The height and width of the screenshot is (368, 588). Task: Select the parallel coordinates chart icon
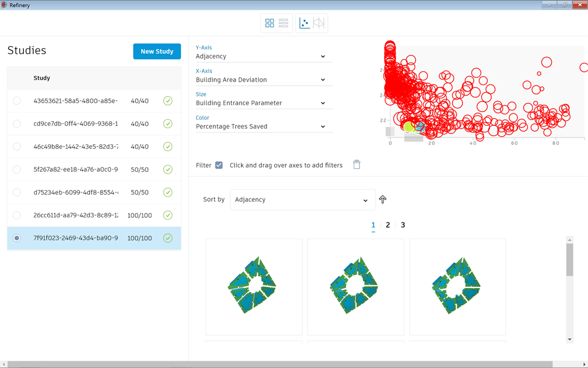coord(319,23)
